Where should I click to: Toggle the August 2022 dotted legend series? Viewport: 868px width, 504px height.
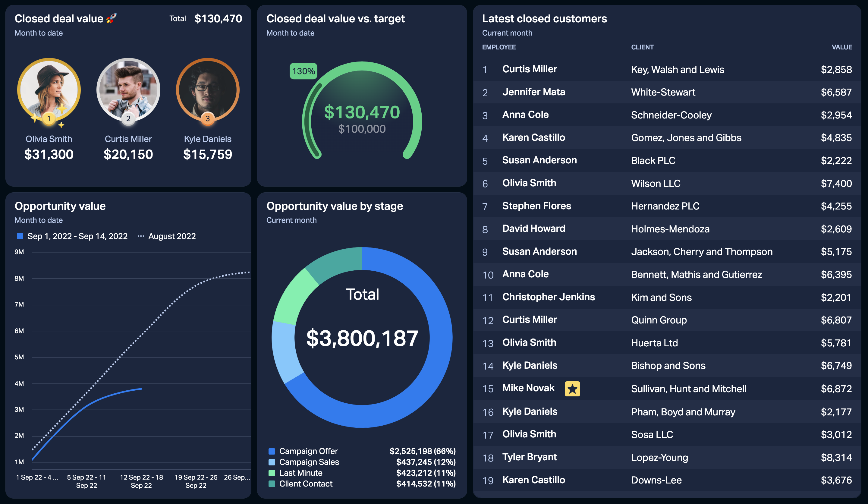coord(166,236)
